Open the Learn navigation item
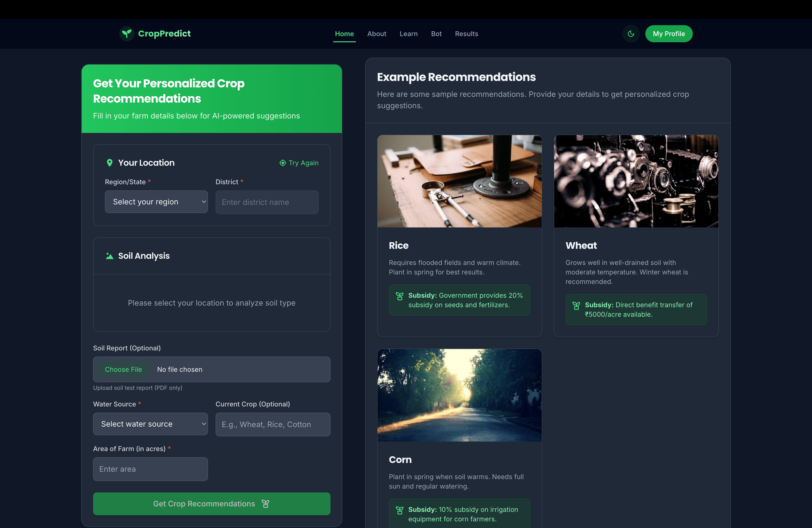The image size is (812, 528). pos(408,33)
